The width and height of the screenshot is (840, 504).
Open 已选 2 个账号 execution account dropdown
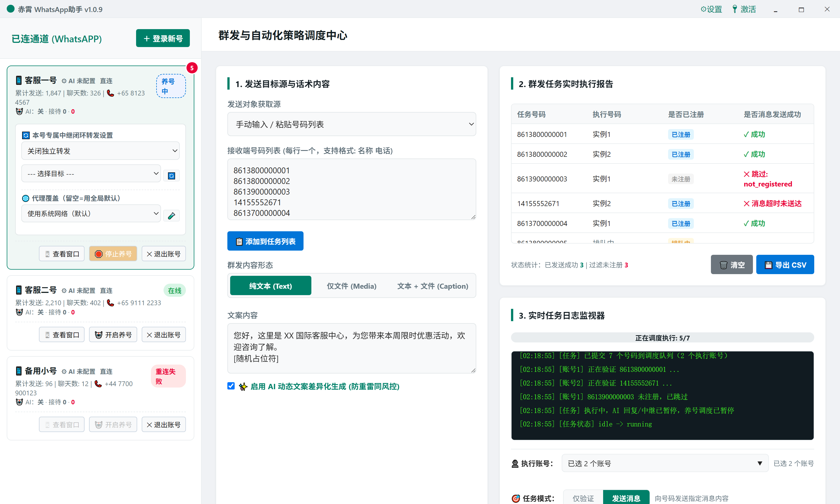(665, 463)
